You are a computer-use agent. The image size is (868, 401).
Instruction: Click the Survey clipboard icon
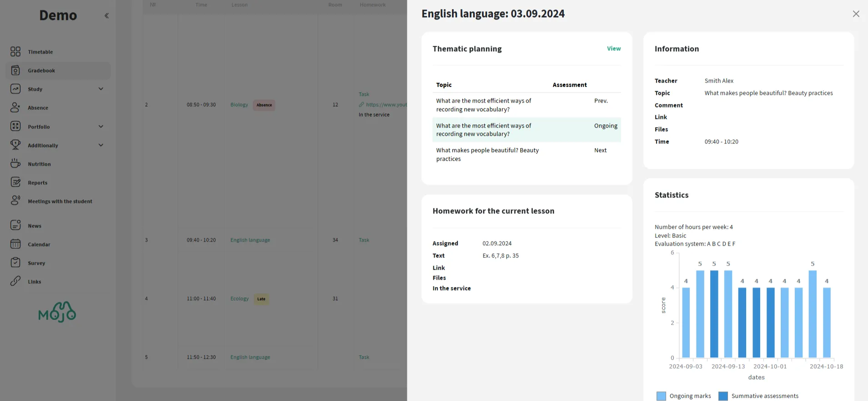pos(15,263)
